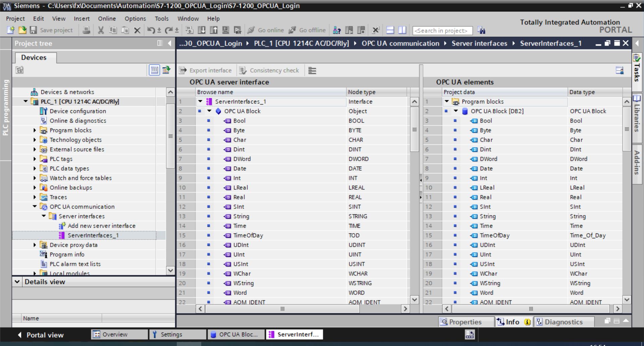
Task: Click the Print icon in toolbar
Action: 86,30
